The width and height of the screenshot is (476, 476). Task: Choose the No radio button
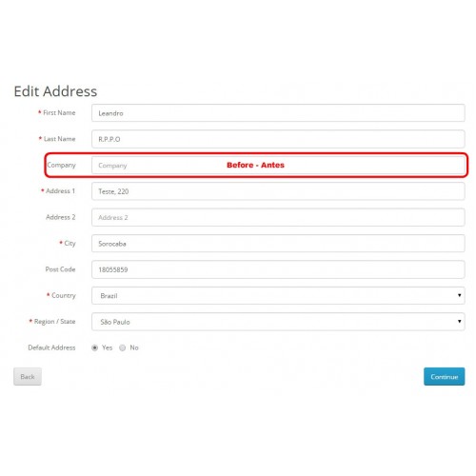click(123, 347)
